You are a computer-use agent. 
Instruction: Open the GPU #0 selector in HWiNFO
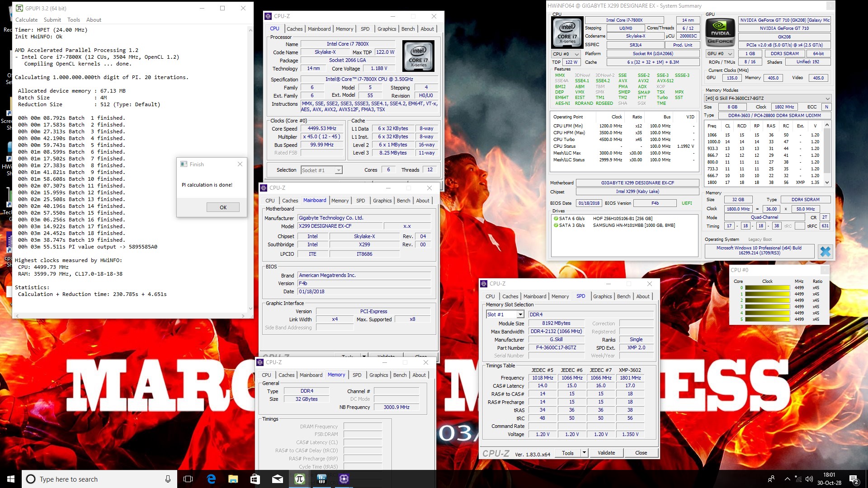[720, 54]
